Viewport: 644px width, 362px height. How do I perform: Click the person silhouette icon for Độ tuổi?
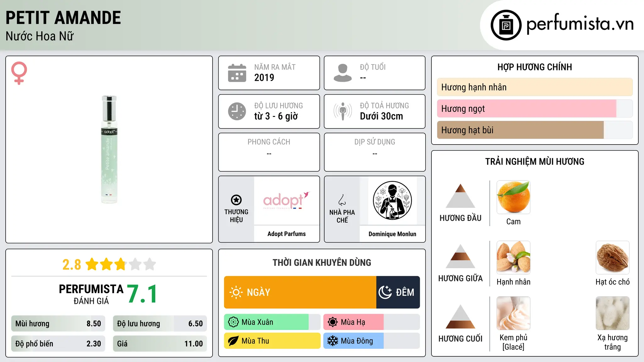pos(343,73)
